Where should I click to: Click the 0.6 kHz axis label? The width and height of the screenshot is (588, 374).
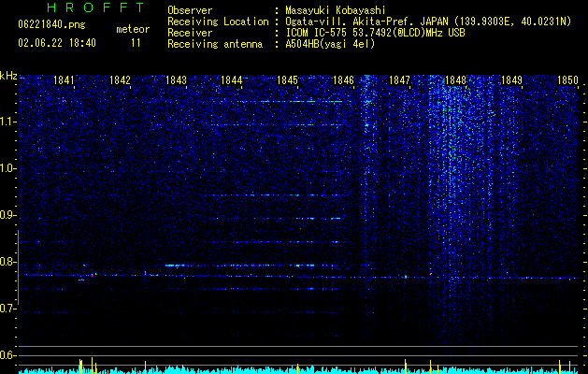[x=7, y=355]
